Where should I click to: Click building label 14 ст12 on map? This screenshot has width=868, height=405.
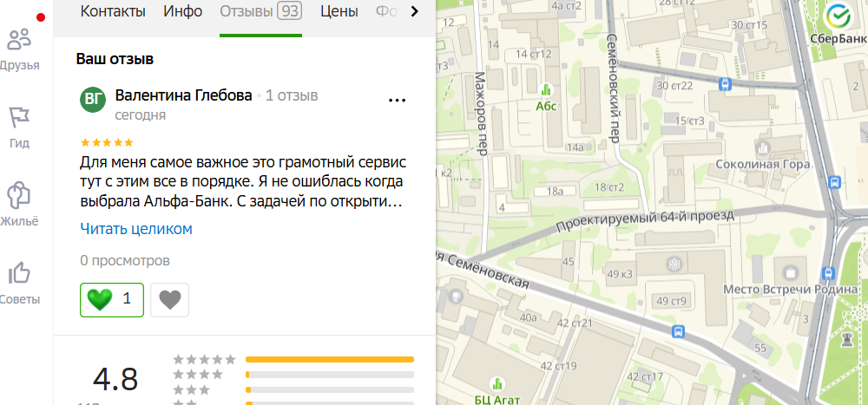pyautogui.click(x=533, y=54)
